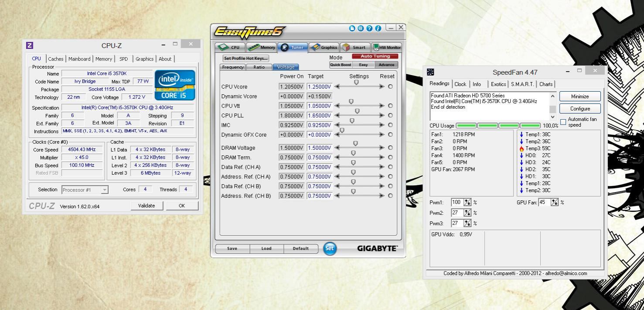Click Set Profile Hot Keys... button

coord(246,58)
